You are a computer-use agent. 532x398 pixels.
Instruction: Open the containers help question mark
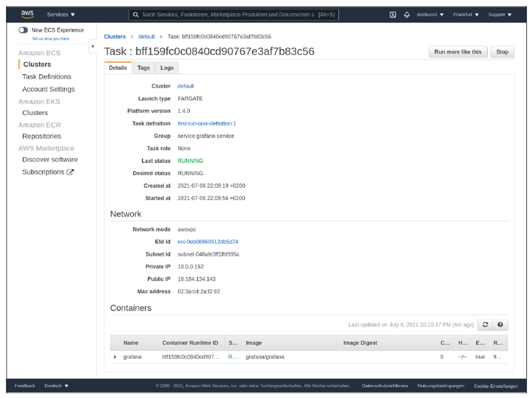(x=500, y=324)
